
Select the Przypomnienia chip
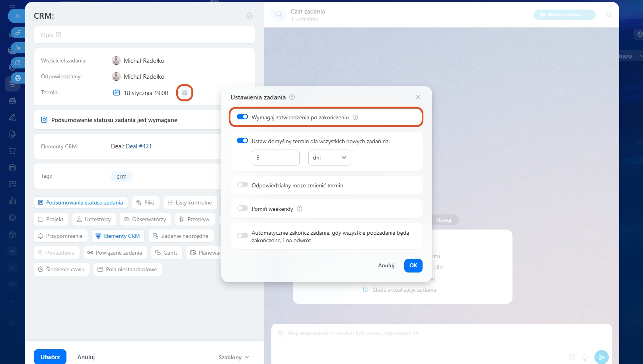(60, 236)
